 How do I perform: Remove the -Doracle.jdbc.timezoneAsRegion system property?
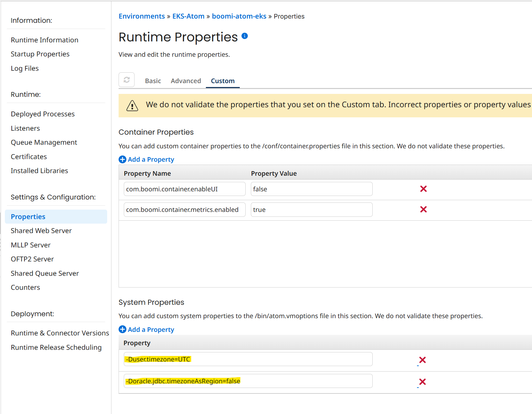[422, 382]
